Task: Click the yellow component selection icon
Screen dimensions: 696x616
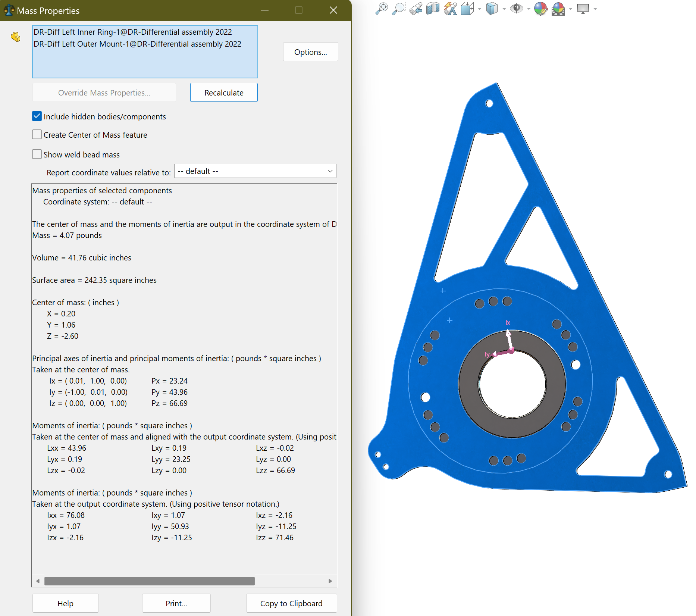Action: tap(16, 37)
